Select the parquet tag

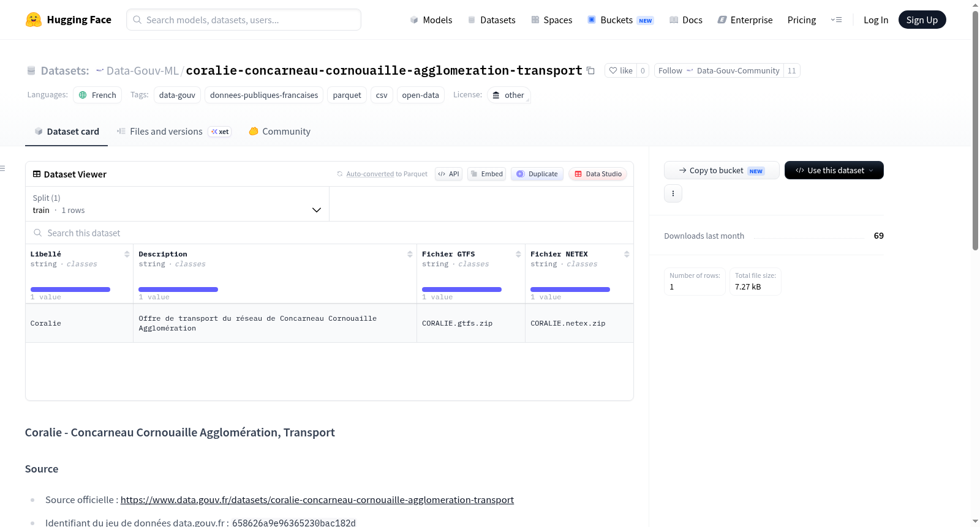(347, 95)
